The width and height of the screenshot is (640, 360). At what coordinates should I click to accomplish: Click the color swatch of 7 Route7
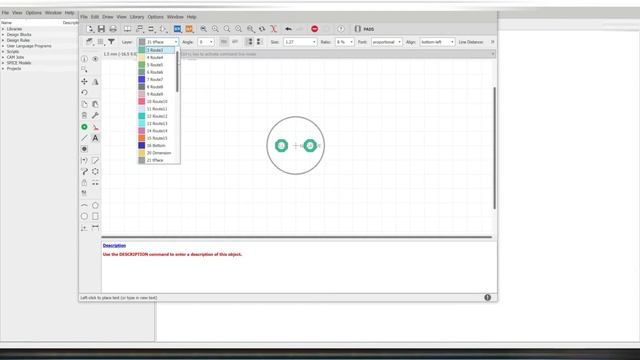[x=142, y=79]
